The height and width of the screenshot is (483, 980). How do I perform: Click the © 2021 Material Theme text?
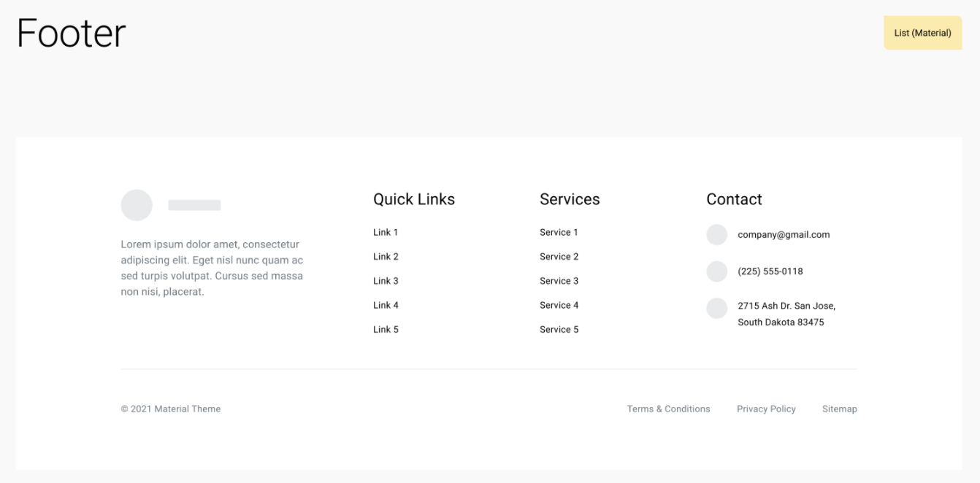pos(171,409)
